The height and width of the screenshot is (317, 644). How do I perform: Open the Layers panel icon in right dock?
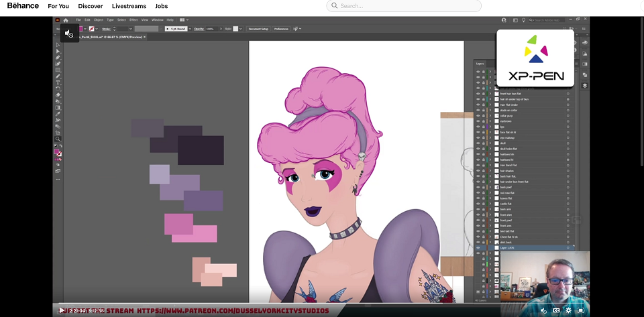pyautogui.click(x=585, y=86)
